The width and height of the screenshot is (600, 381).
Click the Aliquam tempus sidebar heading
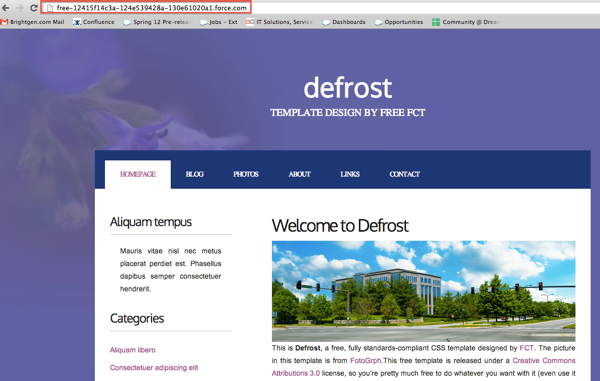(151, 222)
